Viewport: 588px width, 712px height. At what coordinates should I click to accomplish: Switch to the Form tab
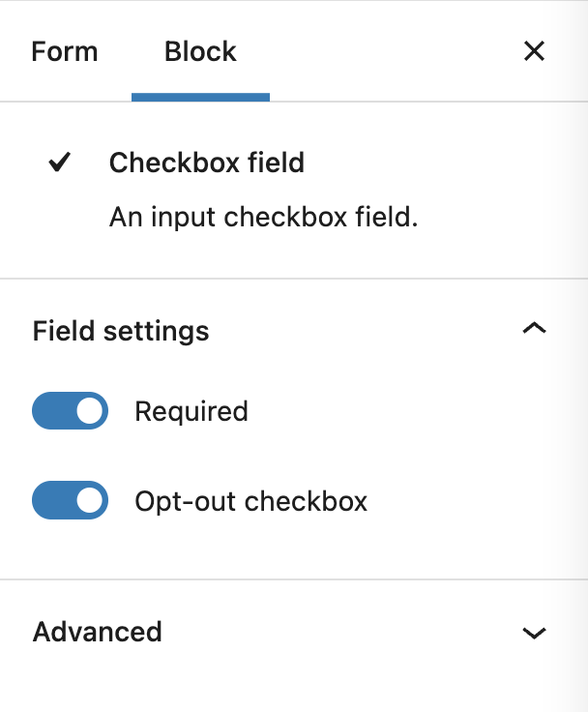(65, 51)
